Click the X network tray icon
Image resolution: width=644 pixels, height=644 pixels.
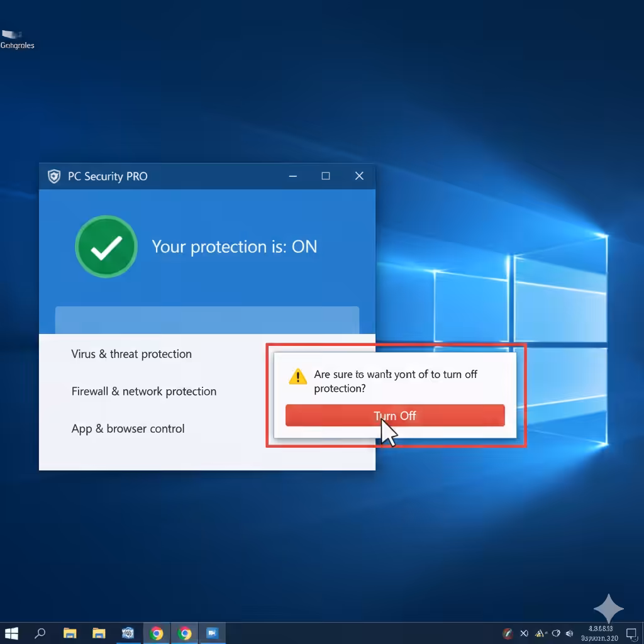pyautogui.click(x=524, y=633)
